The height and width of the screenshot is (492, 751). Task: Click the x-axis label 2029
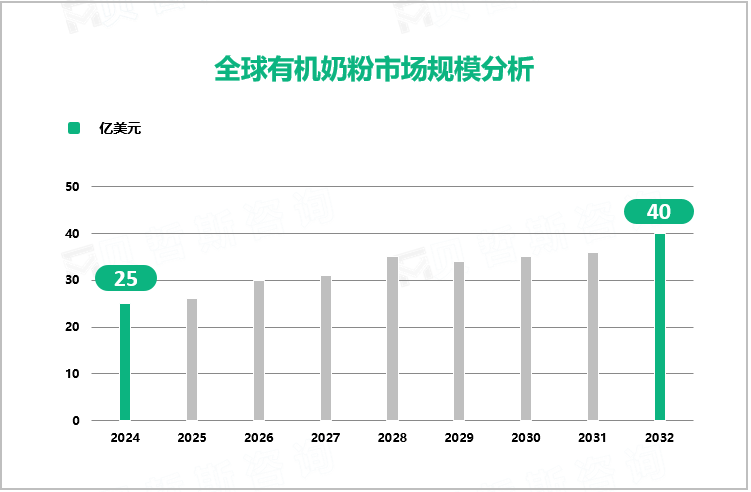tap(459, 438)
